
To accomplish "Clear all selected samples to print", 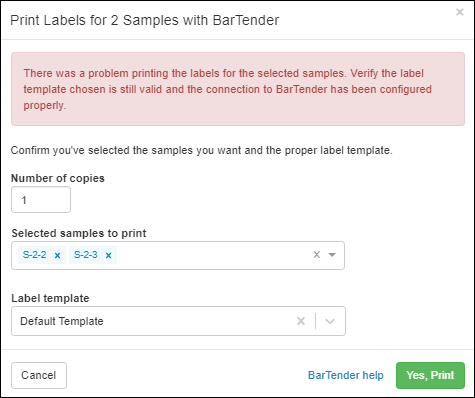I will click(x=317, y=255).
